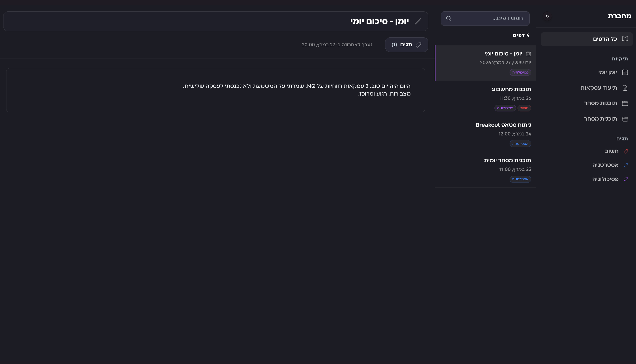Click the document icon of תיעוד עסקאות
Screen dimensions: 636x364
(625, 88)
